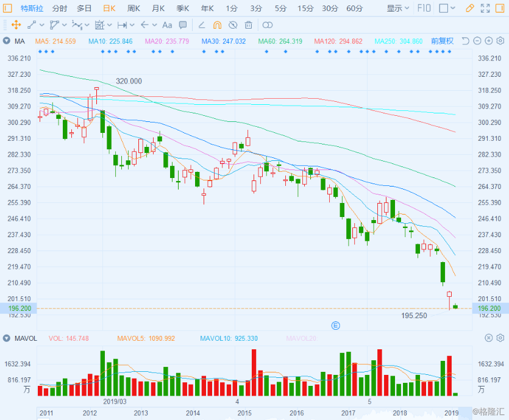Viewport: 509px width, 420px height.
Task: Add a comment bubble annotation
Action: (183, 25)
